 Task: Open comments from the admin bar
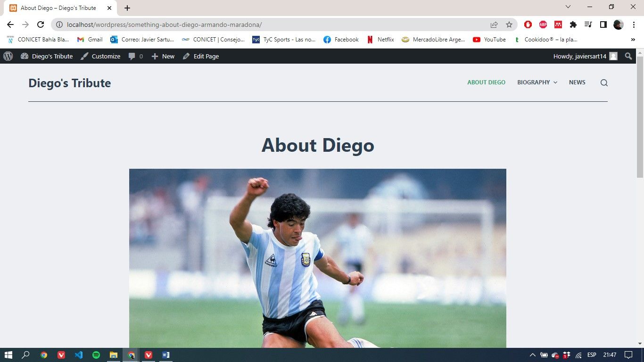tap(135, 56)
